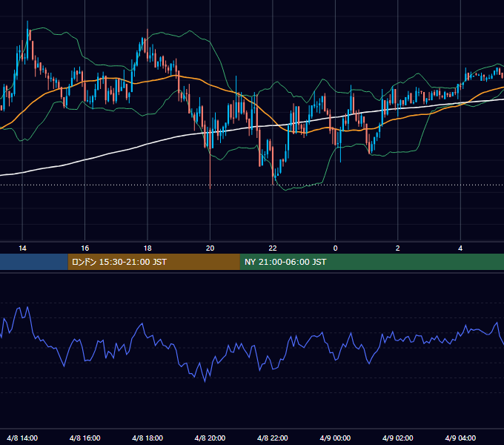This screenshot has width=504, height=445.
Task: Click the upper chart time label 22
Action: coord(273,248)
